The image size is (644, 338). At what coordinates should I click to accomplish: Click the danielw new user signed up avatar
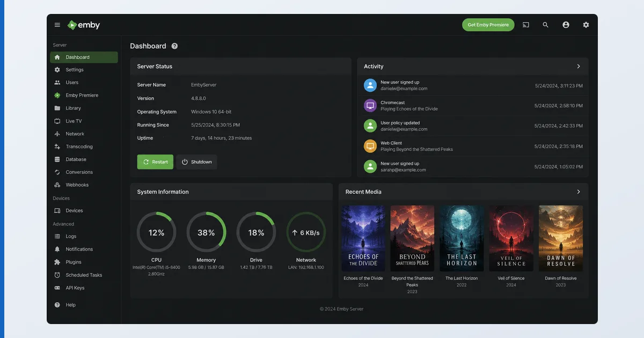(370, 85)
